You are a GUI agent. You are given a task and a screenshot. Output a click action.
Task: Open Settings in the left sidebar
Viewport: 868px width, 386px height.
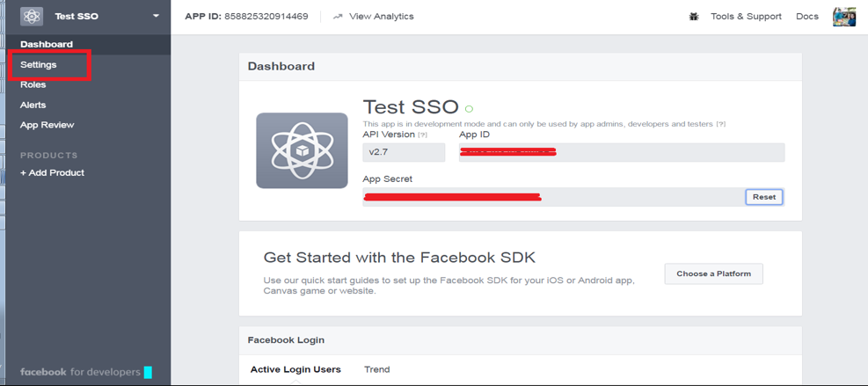point(39,64)
